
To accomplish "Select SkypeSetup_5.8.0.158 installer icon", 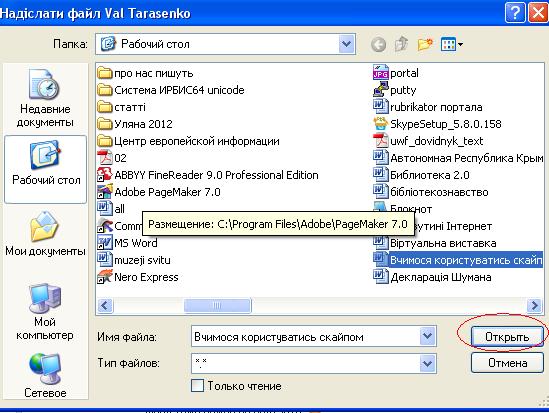I will (x=381, y=124).
